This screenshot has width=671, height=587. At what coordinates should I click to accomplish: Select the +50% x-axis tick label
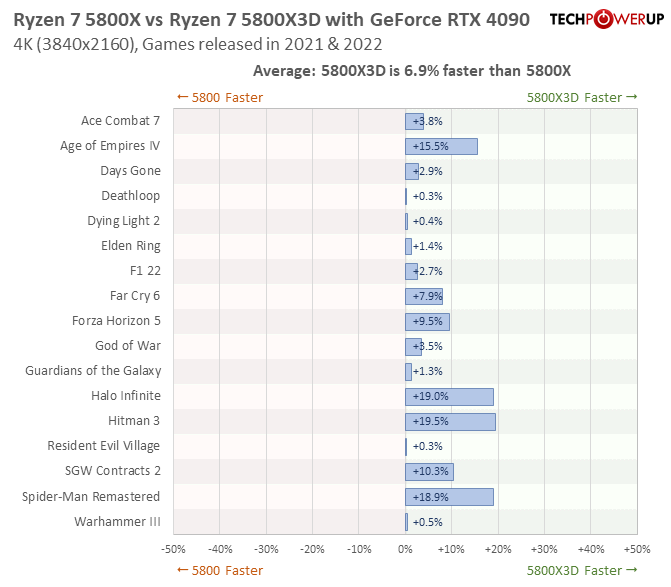(637, 549)
